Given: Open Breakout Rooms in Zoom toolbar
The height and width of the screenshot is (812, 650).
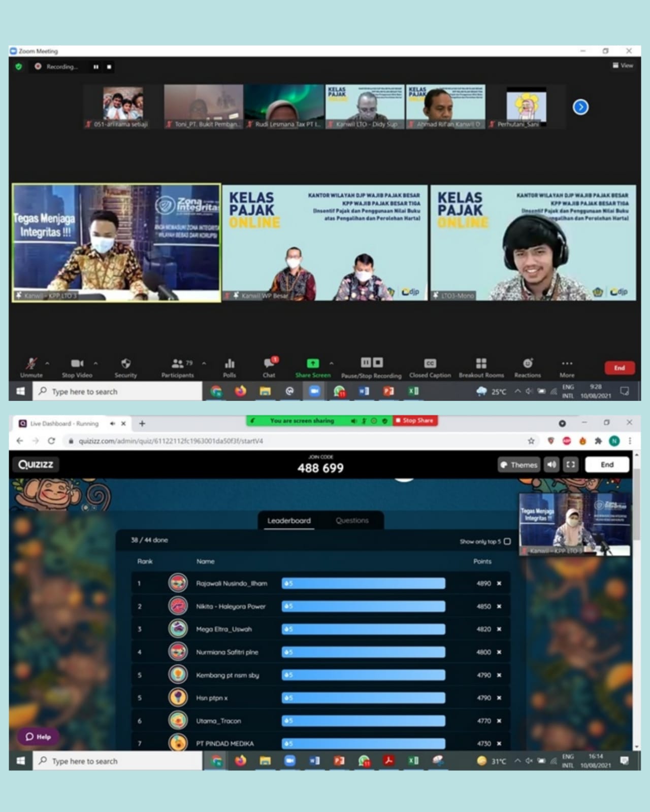Looking at the screenshot, I should (481, 363).
